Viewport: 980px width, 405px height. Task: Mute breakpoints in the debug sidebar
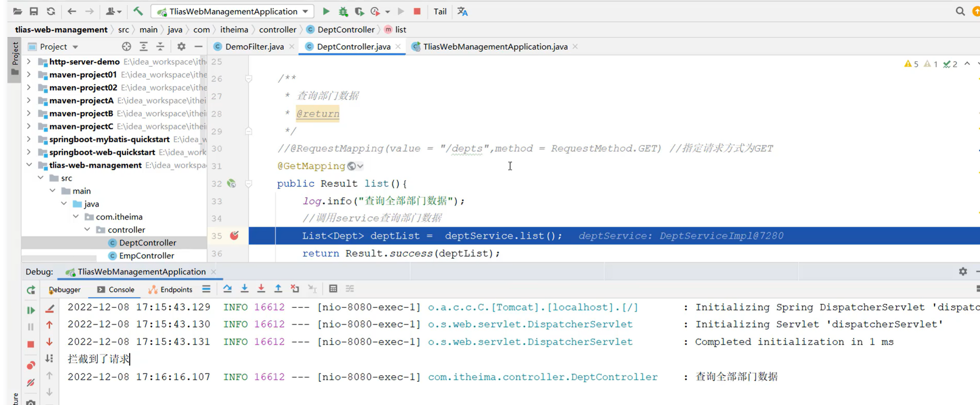click(31, 382)
